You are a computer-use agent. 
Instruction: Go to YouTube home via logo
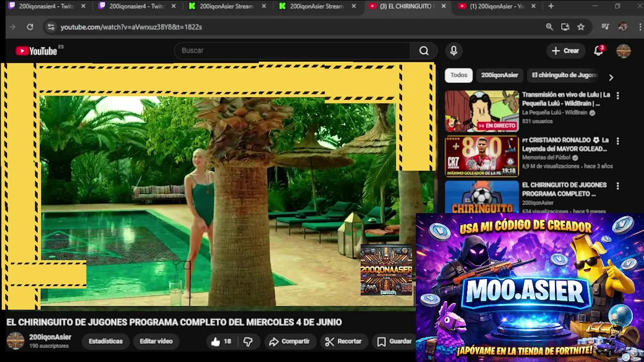click(36, 51)
